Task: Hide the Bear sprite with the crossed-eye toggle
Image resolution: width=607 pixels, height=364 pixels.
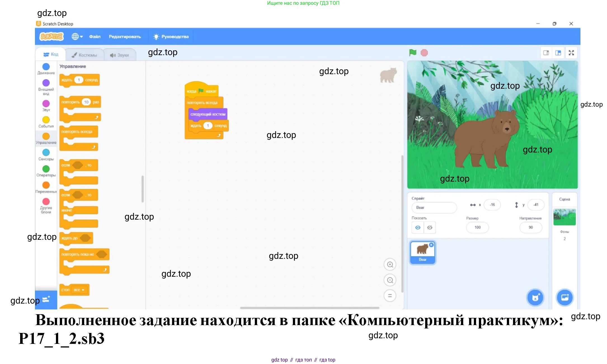Action: [430, 227]
